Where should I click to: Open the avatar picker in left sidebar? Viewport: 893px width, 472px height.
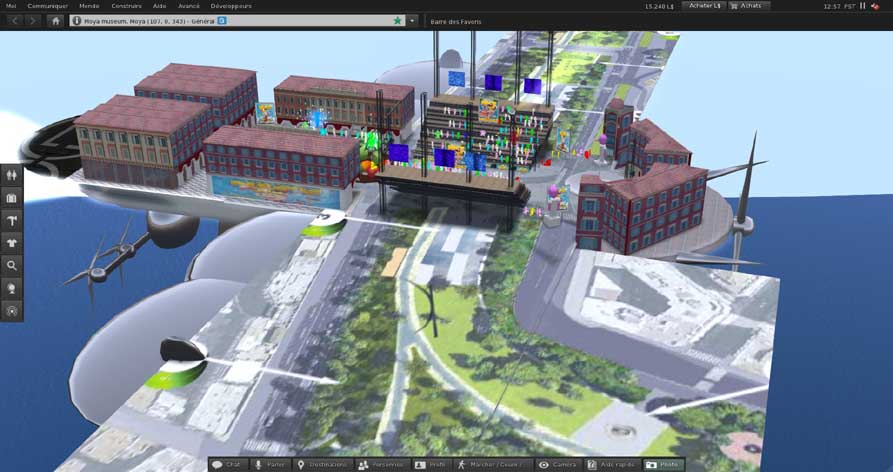click(11, 175)
